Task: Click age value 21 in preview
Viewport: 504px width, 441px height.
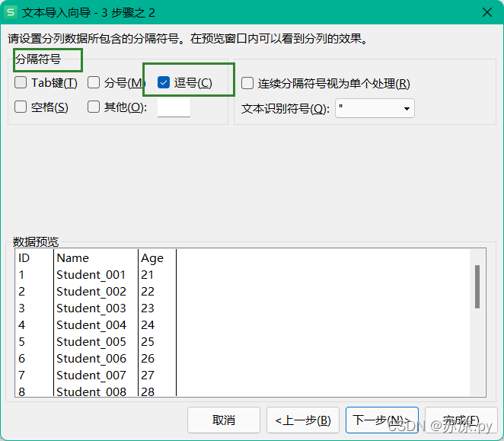Action: 147,275
